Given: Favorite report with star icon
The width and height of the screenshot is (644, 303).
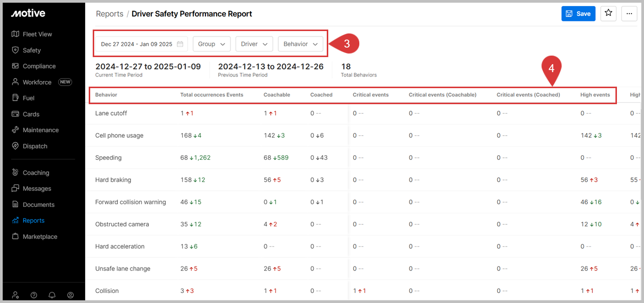Looking at the screenshot, I should coord(608,14).
